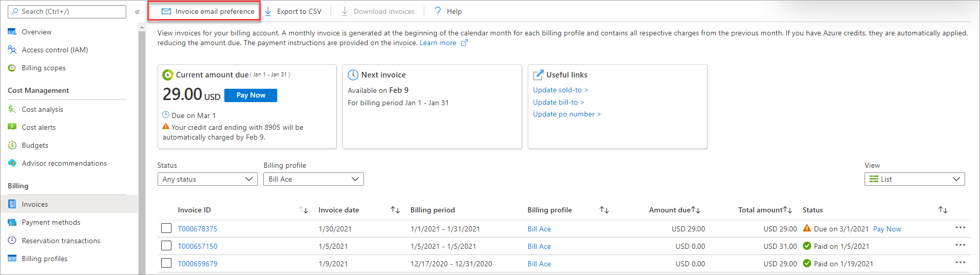Follow the Update sold-to link

pos(560,90)
